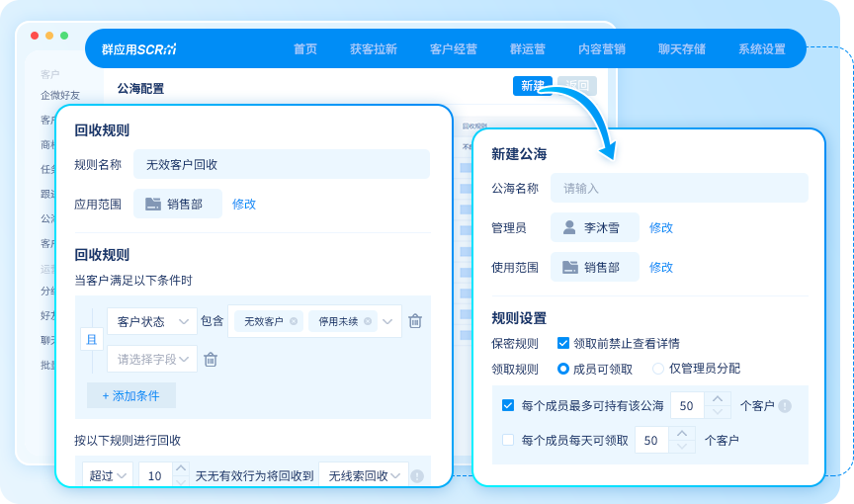Click the 公海名称 请输入 field

679,189
